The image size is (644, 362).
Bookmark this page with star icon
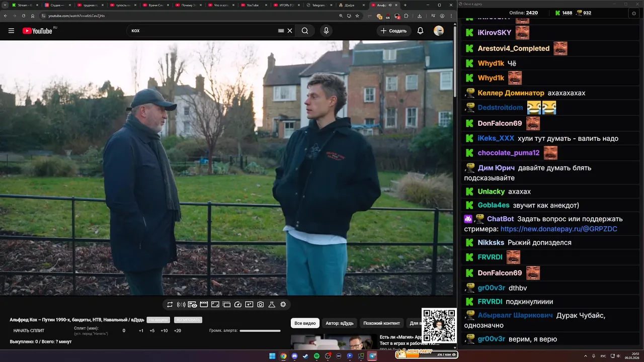357,16
